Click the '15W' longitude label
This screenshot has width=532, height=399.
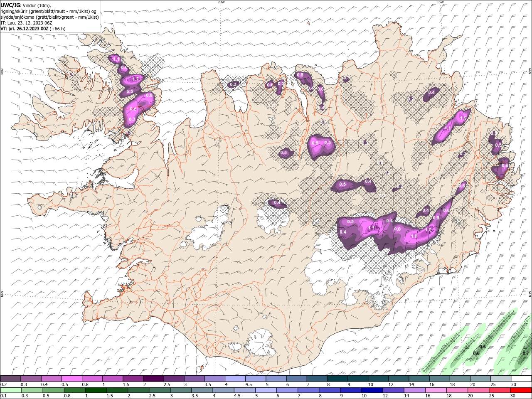440,2
